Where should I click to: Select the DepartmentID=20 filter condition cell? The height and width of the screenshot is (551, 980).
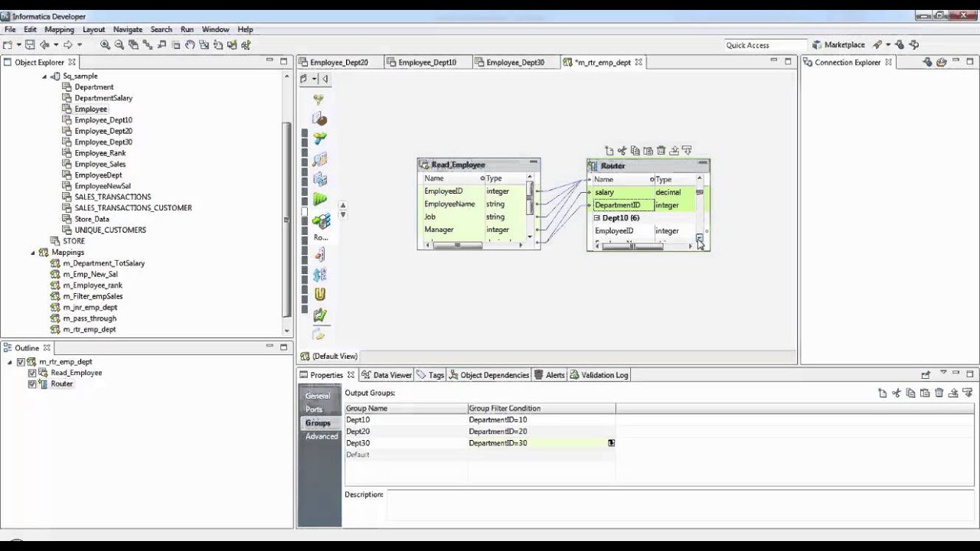[x=541, y=432]
